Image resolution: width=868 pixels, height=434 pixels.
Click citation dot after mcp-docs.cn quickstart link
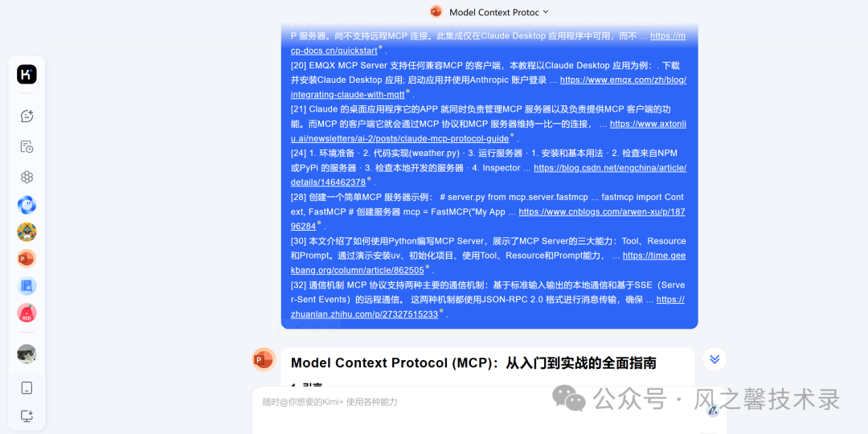click(380, 47)
